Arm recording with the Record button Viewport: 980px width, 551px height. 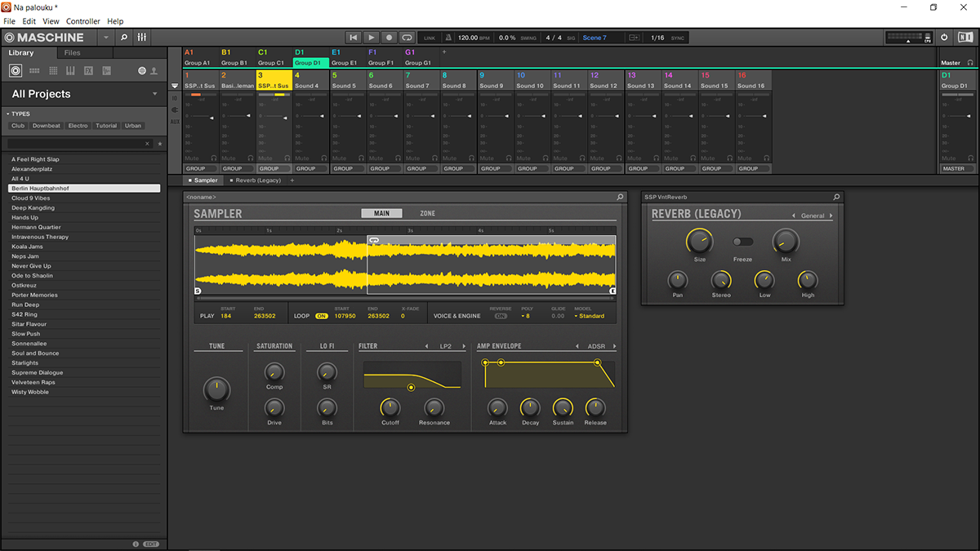(390, 38)
